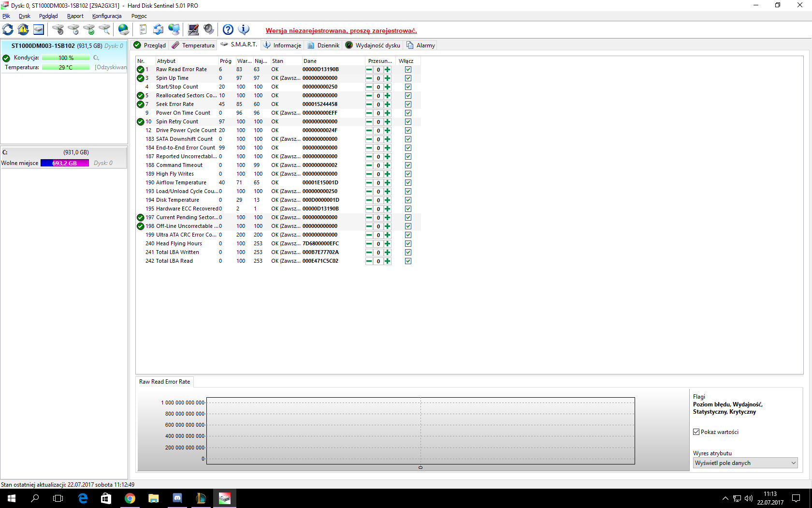This screenshot has width=812, height=508.
Task: Click plus offset for Seek Error Rate
Action: point(387,105)
